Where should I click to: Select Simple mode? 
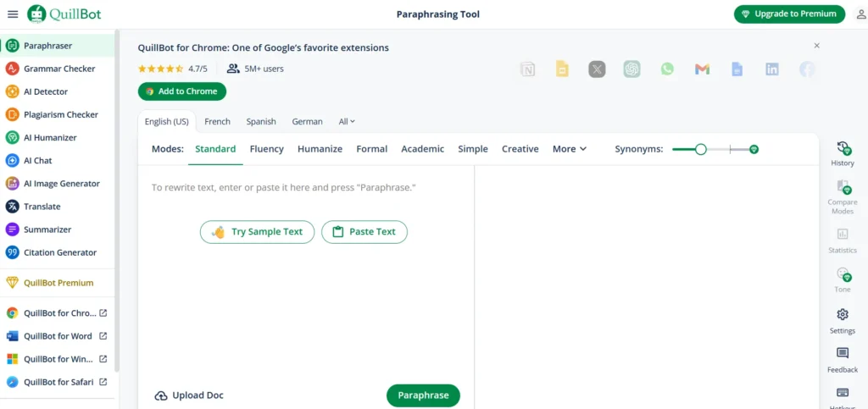coord(473,149)
